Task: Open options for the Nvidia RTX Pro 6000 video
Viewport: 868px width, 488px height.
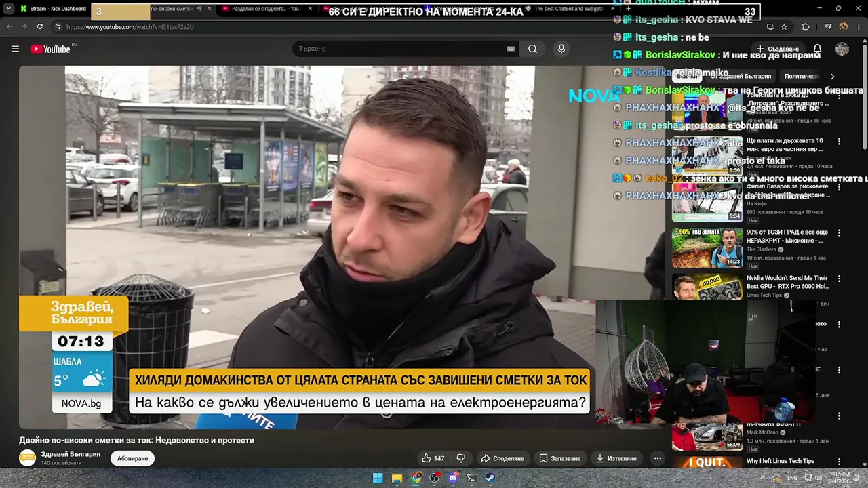Action: [839, 279]
